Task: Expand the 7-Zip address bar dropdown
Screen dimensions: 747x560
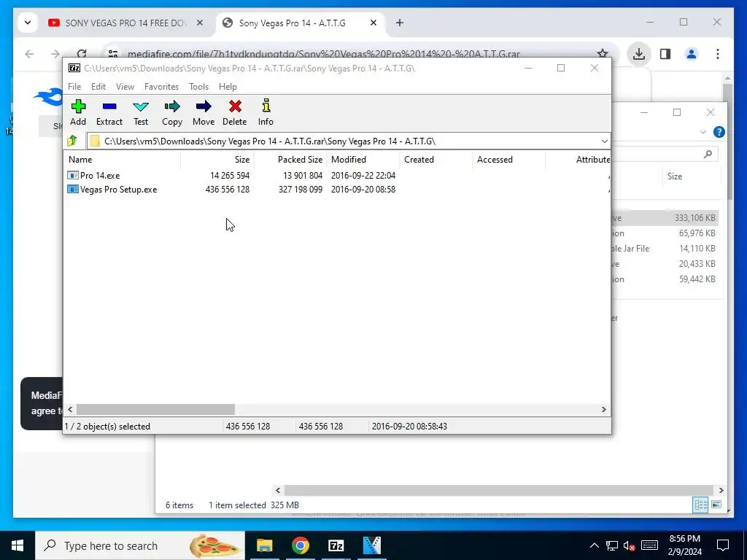Action: pyautogui.click(x=604, y=141)
